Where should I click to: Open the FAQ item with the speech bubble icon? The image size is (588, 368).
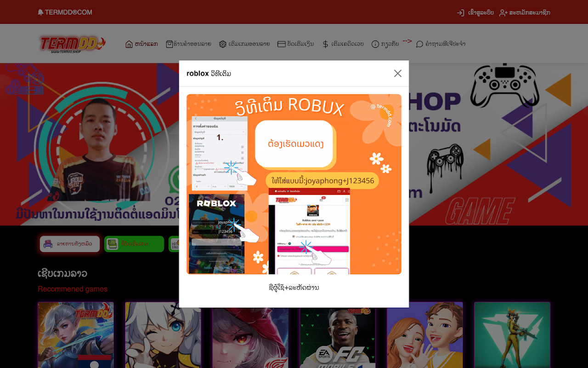click(x=441, y=44)
